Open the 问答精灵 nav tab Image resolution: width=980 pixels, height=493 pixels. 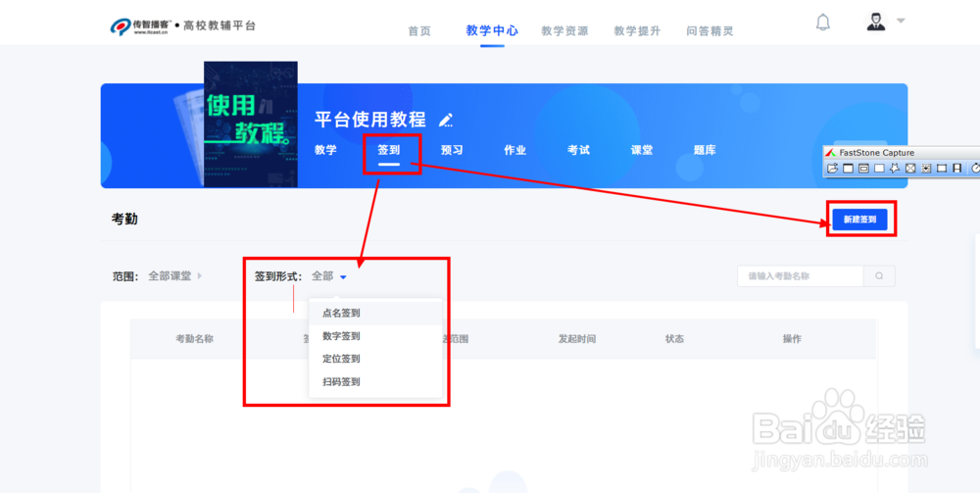pos(710,30)
